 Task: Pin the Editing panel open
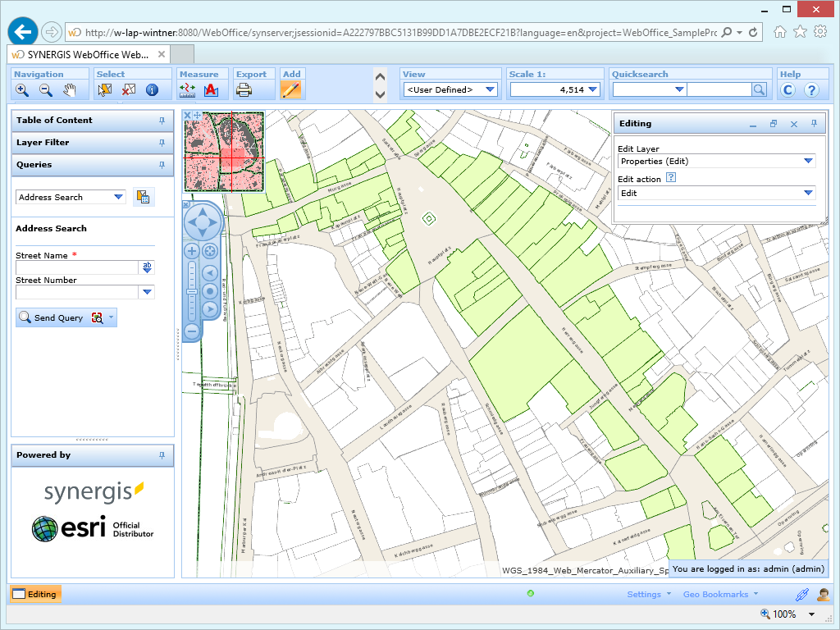coord(813,124)
